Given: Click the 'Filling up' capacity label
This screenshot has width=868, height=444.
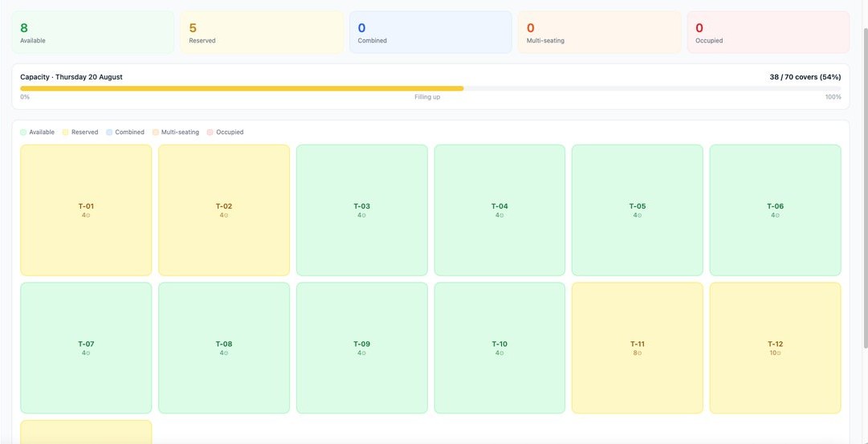Looking at the screenshot, I should [427, 97].
